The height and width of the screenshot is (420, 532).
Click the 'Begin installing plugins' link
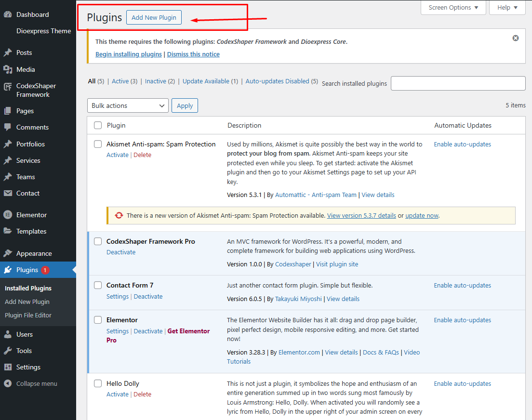click(x=129, y=54)
